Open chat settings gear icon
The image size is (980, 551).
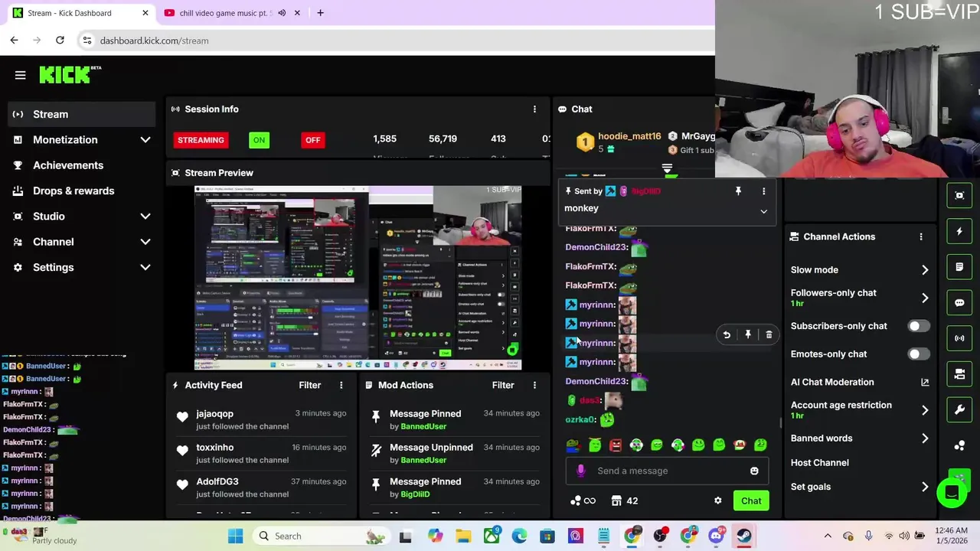coord(717,500)
